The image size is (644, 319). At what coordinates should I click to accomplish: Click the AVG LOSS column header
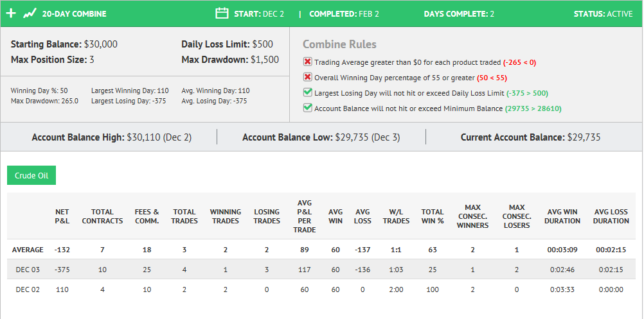362,216
